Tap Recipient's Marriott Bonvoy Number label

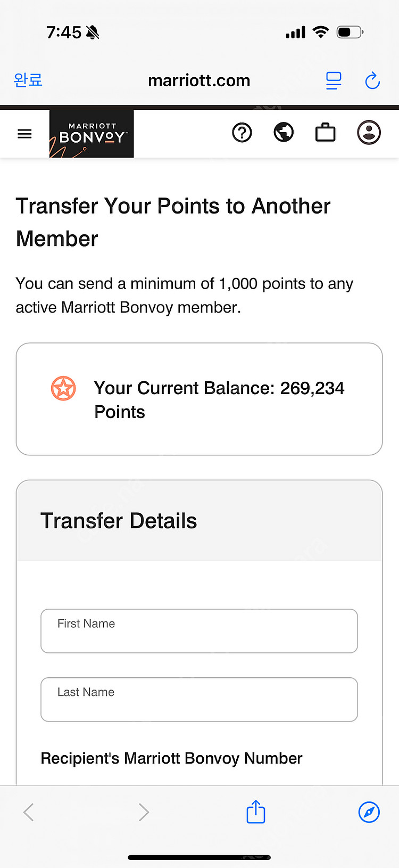pos(171,758)
